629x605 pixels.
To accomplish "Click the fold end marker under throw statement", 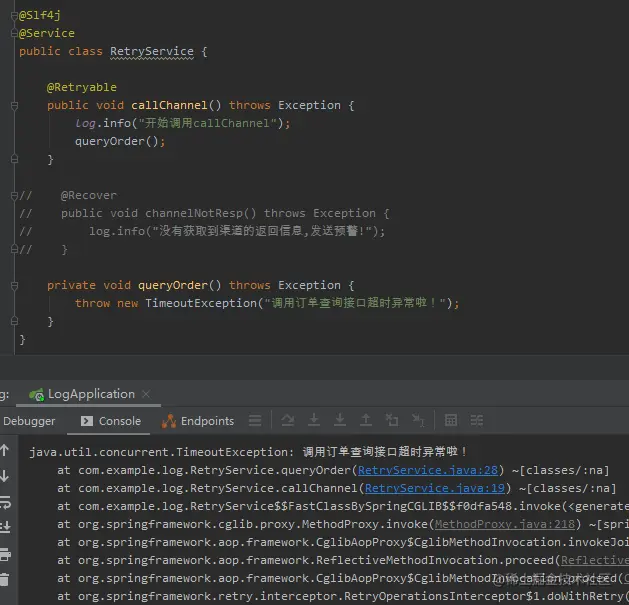I will (x=14, y=321).
